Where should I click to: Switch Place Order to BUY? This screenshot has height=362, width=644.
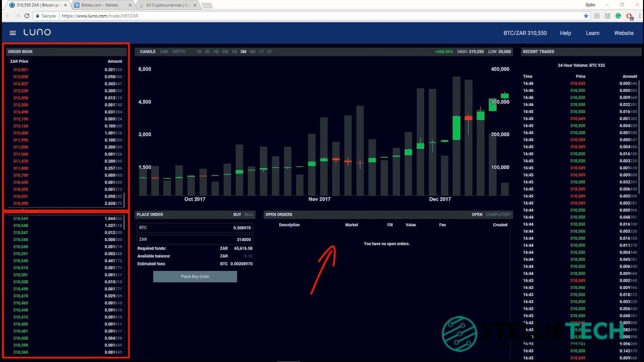pos(237,215)
